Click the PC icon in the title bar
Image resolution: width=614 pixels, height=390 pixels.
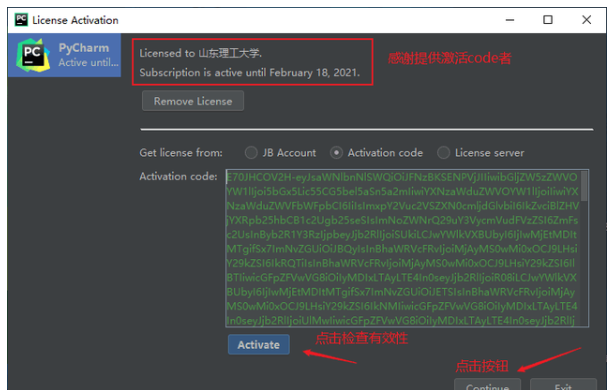[x=21, y=20]
